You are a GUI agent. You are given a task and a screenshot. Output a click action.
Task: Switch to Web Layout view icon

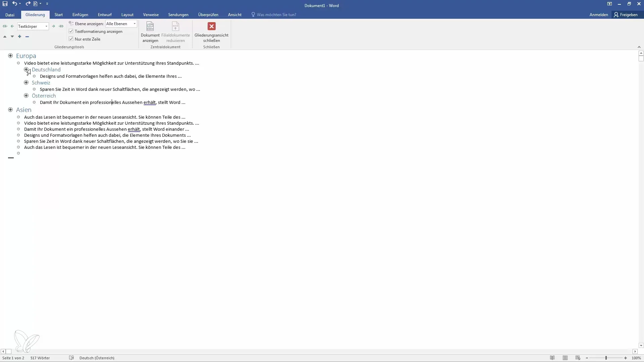[x=578, y=358]
